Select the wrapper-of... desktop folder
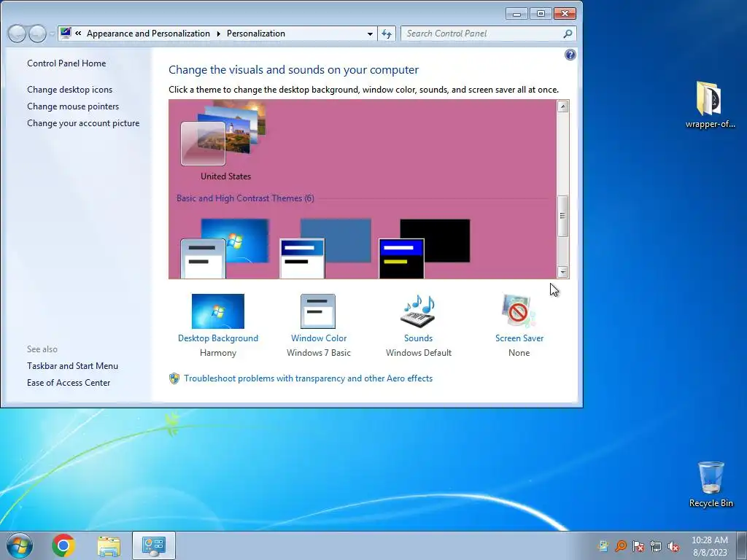 [710, 105]
